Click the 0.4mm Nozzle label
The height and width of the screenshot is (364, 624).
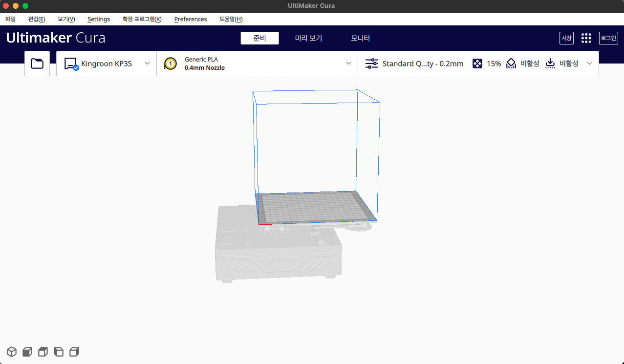click(x=204, y=68)
